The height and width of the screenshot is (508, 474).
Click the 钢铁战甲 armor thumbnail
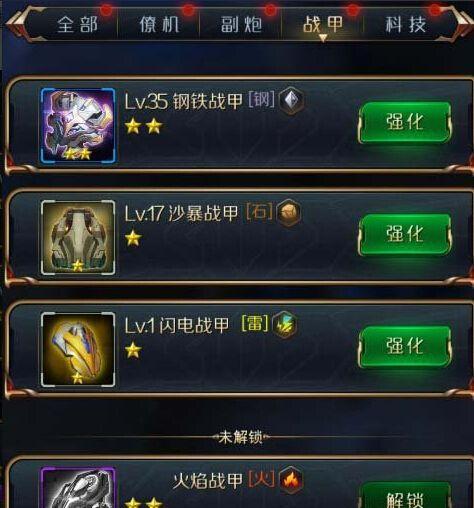click(78, 126)
